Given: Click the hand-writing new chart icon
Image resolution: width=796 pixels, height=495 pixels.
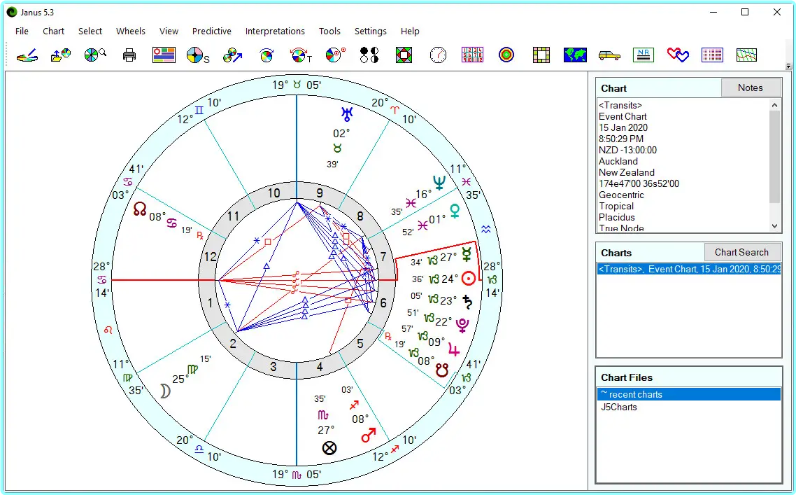Looking at the screenshot, I should tap(27, 54).
